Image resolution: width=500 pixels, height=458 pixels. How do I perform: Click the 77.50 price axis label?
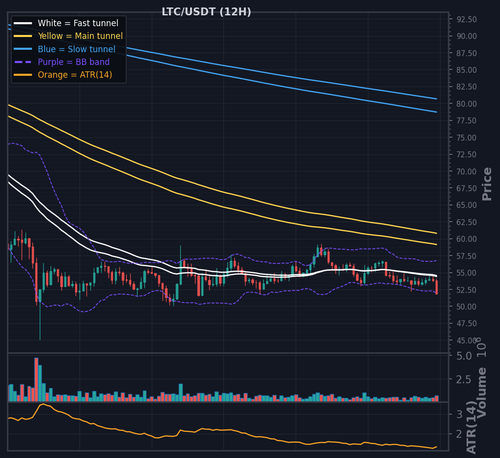[x=466, y=121]
